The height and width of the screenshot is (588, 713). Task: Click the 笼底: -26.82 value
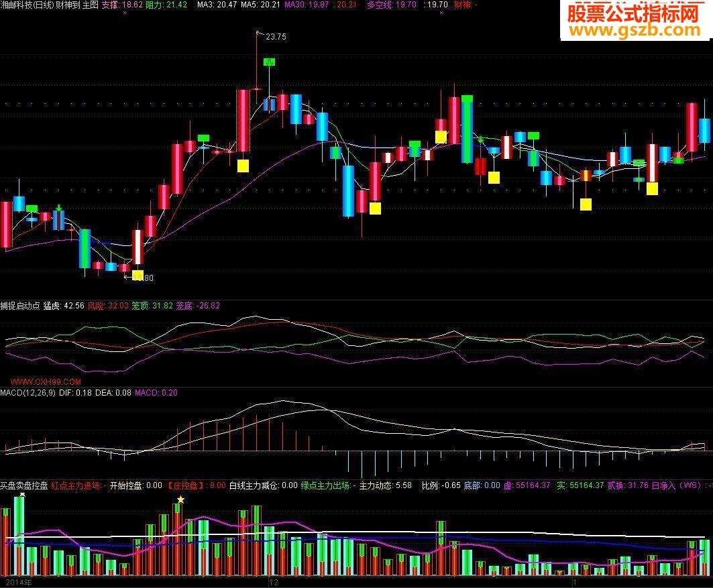[198, 306]
